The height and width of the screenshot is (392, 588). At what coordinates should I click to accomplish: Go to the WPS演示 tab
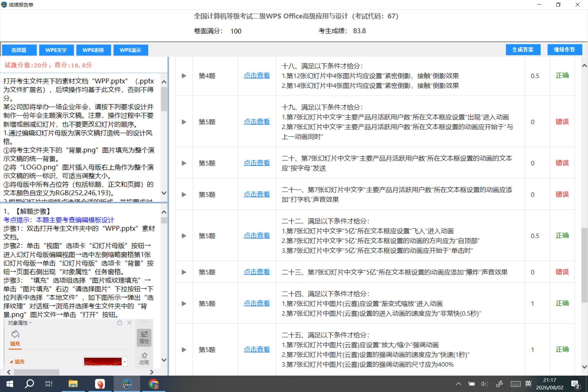click(x=131, y=50)
